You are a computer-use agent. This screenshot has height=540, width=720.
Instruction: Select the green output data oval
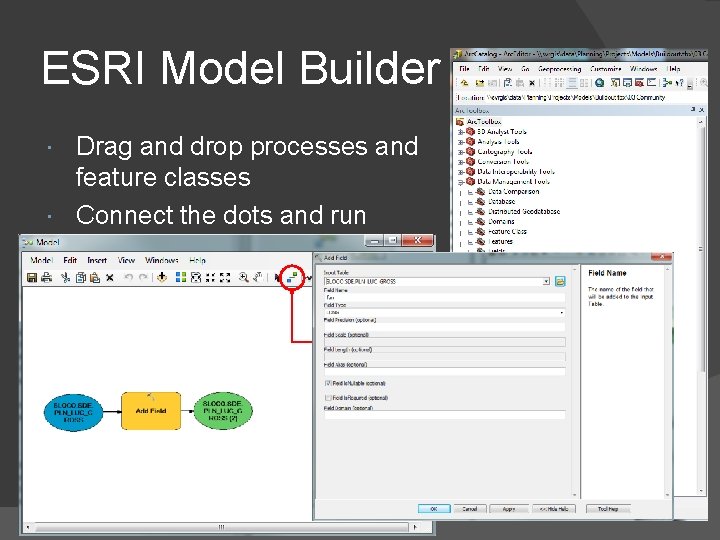click(223, 411)
